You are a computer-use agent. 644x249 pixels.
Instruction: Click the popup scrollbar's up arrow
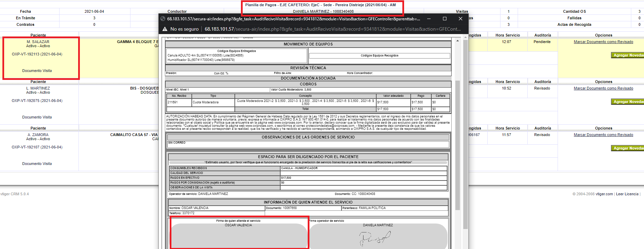click(x=457, y=41)
